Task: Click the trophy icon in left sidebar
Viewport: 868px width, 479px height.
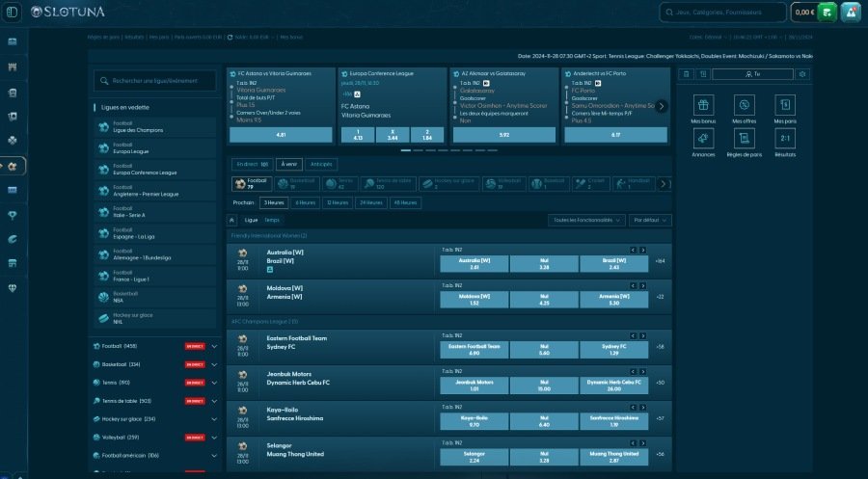Action: tap(13, 215)
